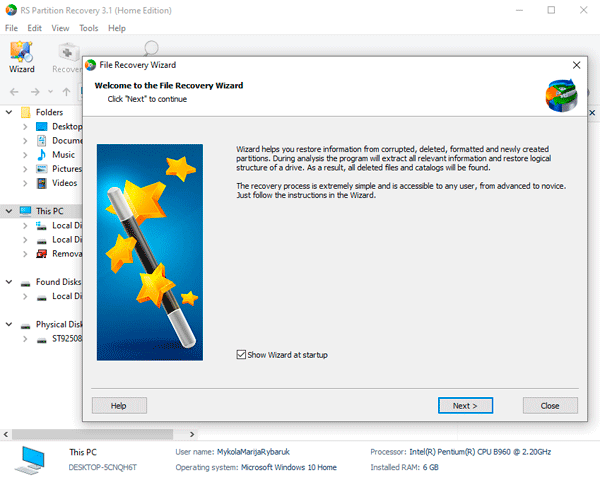Screen dimensions: 600x480
Task: Launch the Wizard toolbar icon
Action: (x=21, y=57)
